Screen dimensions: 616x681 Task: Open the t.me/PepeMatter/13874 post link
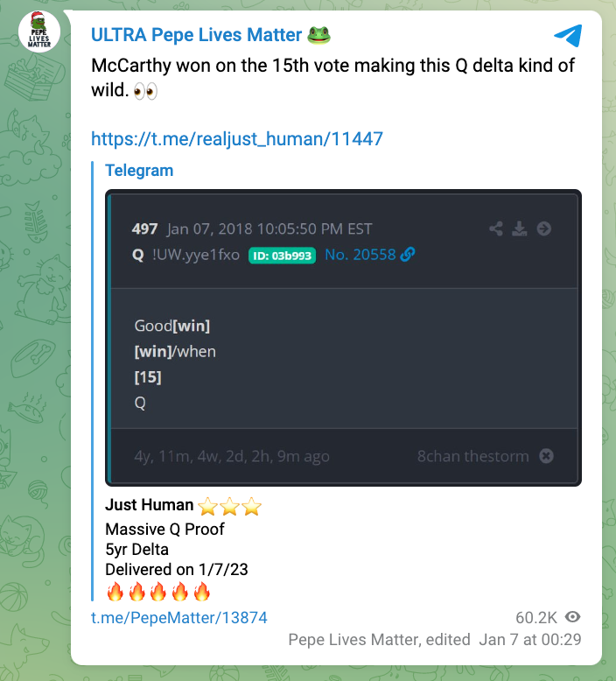[178, 617]
